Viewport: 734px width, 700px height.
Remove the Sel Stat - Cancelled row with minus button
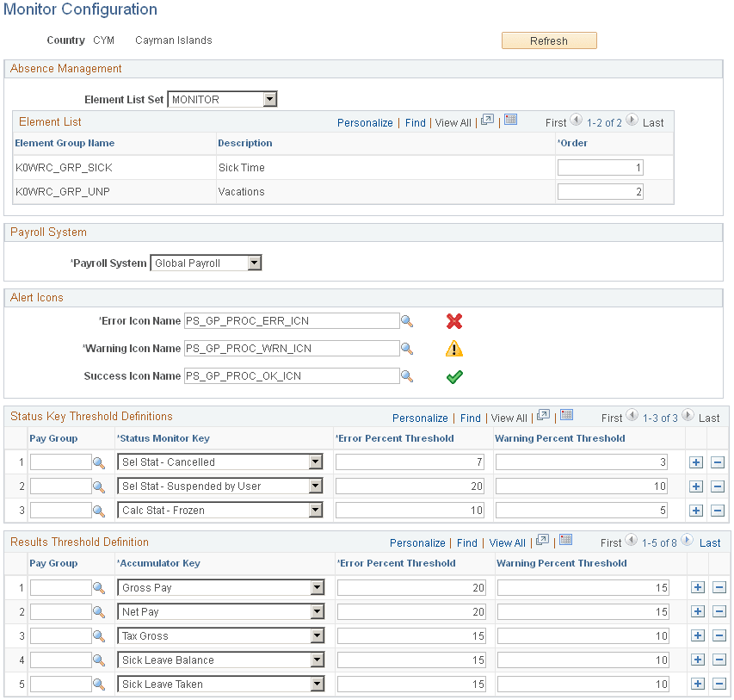[x=718, y=462]
